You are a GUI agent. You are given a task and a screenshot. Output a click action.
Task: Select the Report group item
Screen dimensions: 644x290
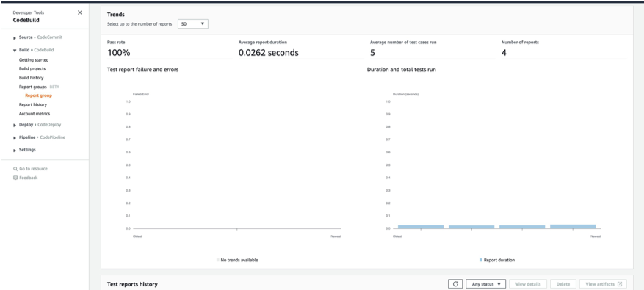coord(39,95)
